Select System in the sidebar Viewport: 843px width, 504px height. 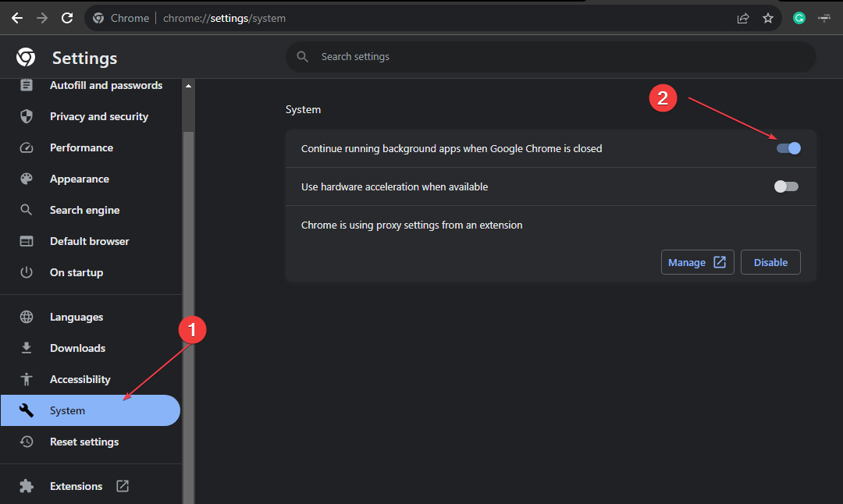tap(91, 410)
